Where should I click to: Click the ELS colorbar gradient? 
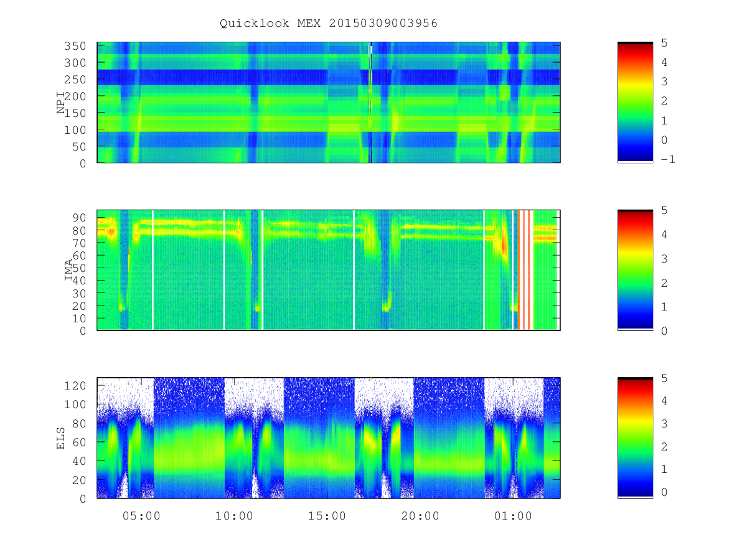[x=635, y=437]
